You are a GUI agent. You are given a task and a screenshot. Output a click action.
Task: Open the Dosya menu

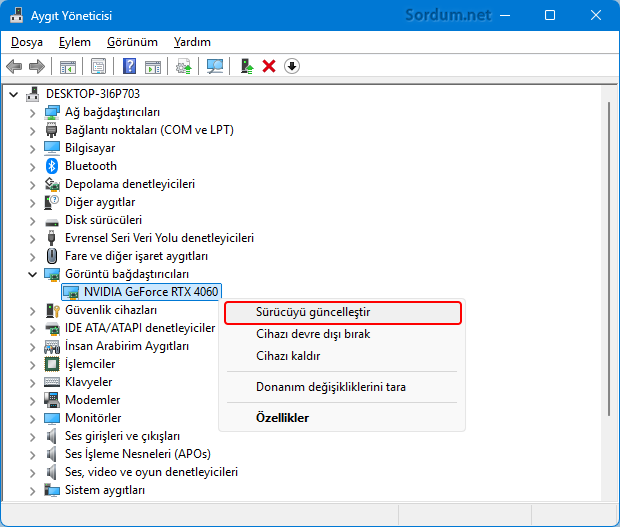pos(27,42)
